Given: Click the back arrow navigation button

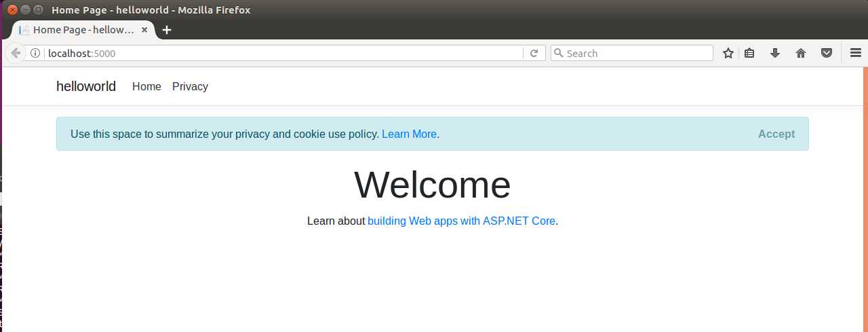Looking at the screenshot, I should pos(15,53).
